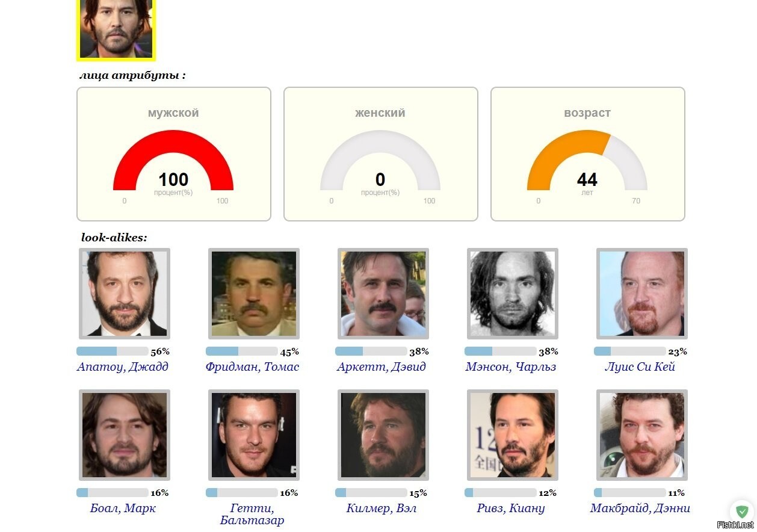Click the red мужской gauge
Screen dimensions: 757x532
coord(173,160)
